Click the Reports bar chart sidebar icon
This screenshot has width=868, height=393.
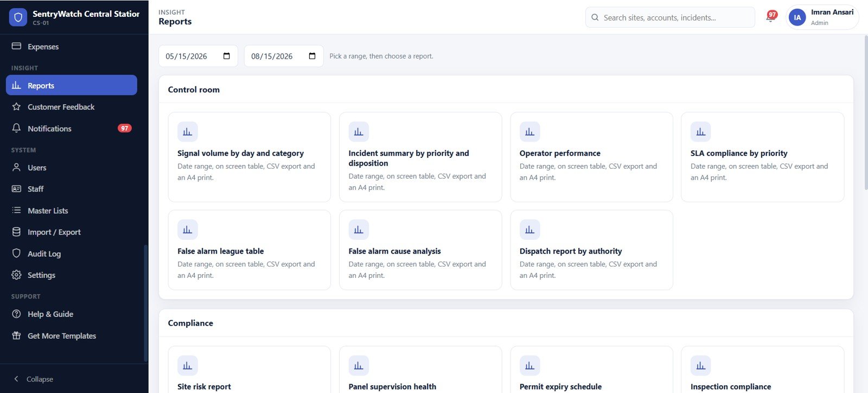(x=16, y=85)
